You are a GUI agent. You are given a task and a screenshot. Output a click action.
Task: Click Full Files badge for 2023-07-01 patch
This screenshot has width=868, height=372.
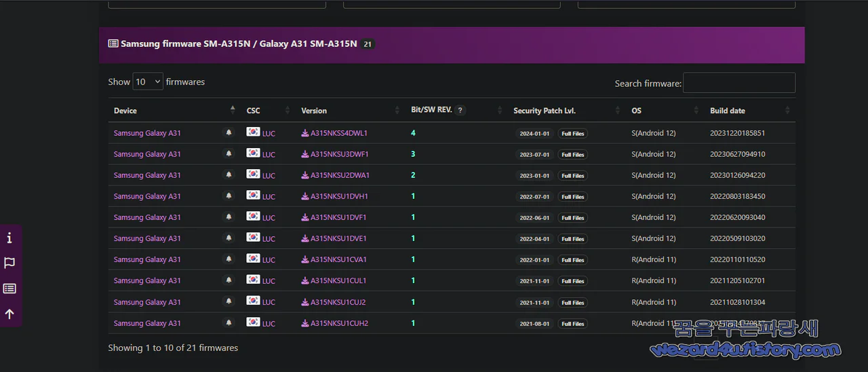click(x=573, y=155)
